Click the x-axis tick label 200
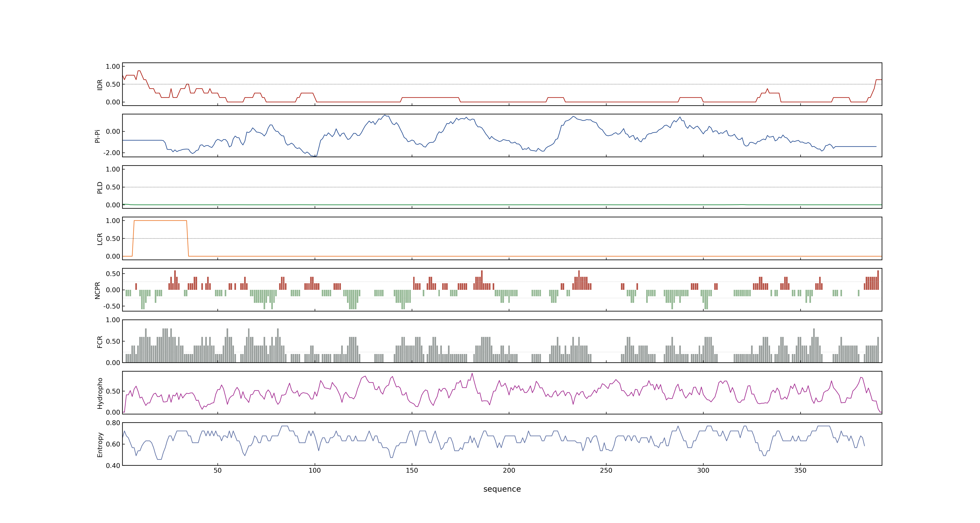This screenshot has width=980, height=523. coord(509,470)
